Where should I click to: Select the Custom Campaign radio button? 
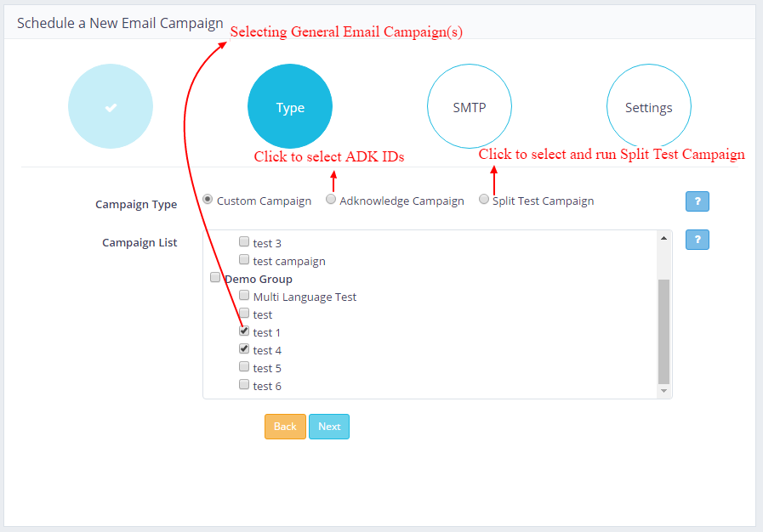tap(208, 200)
